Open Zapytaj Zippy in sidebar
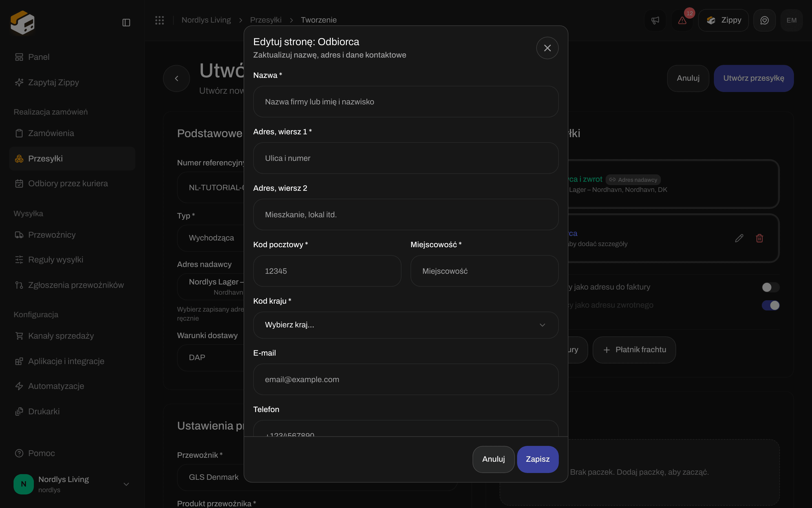This screenshot has width=812, height=508. point(72,82)
